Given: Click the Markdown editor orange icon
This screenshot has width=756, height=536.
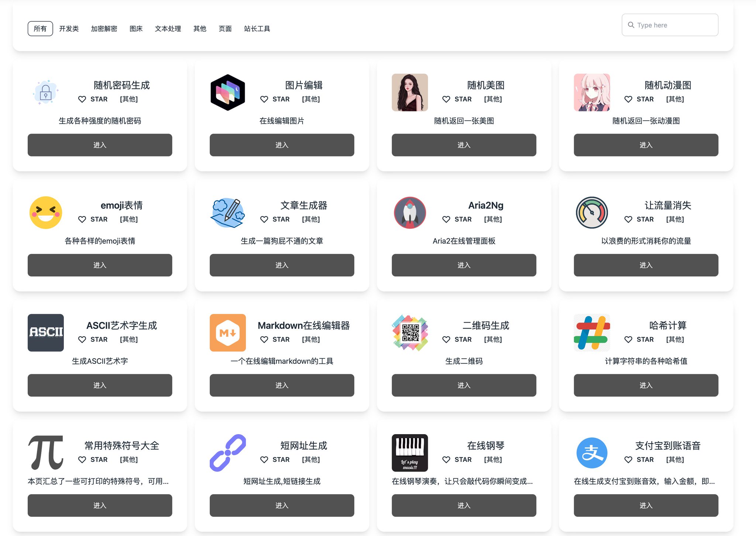Looking at the screenshot, I should pyautogui.click(x=227, y=333).
